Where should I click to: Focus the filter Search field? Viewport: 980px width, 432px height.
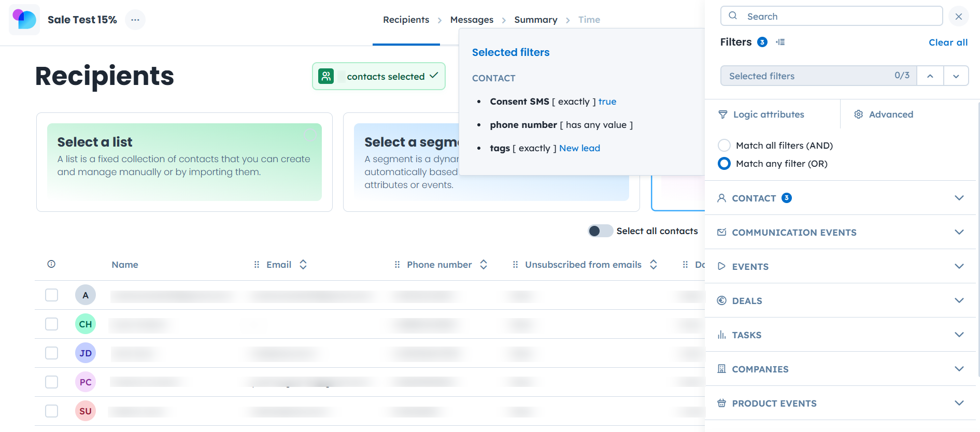pos(831,16)
